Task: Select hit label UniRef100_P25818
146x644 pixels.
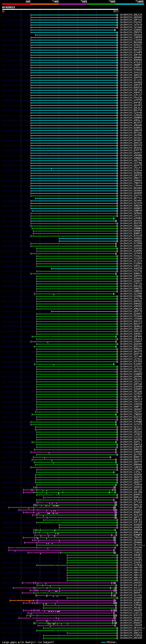Action: [x=131, y=70]
